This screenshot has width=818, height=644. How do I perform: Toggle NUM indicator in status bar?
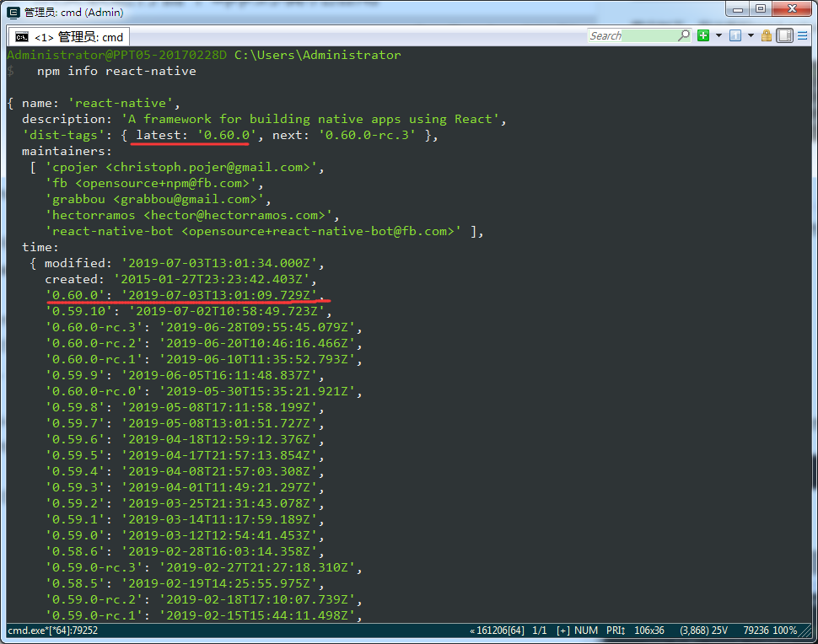pos(586,631)
